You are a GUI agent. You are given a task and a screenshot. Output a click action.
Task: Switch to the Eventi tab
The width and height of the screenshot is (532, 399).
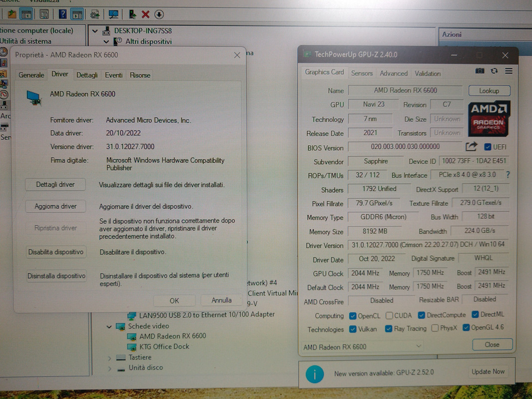pyautogui.click(x=114, y=75)
